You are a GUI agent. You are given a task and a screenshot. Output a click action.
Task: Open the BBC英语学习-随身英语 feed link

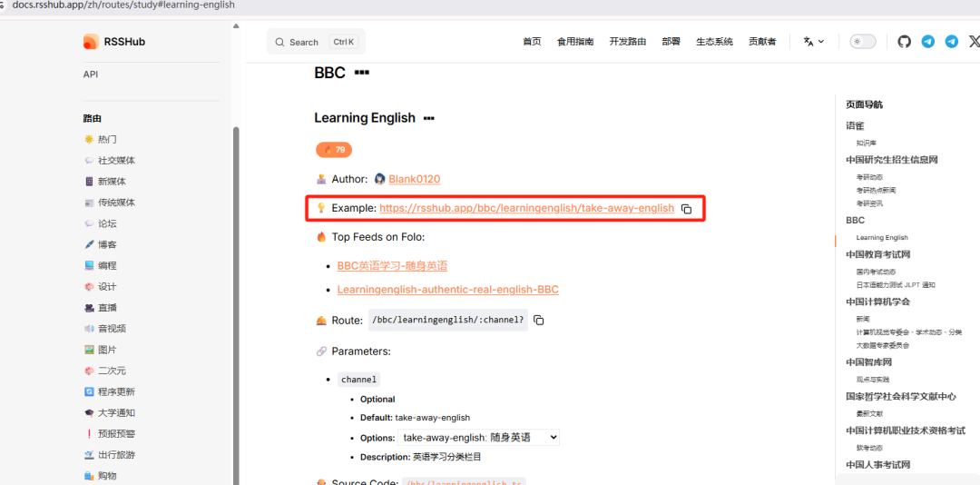pos(392,266)
